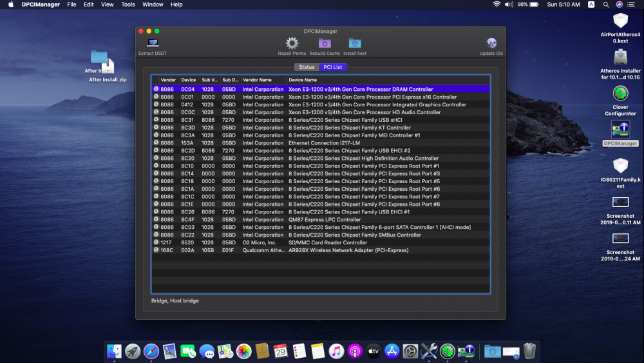Open the Edit menu
Image resolution: width=644 pixels, height=363 pixels.
click(88, 5)
